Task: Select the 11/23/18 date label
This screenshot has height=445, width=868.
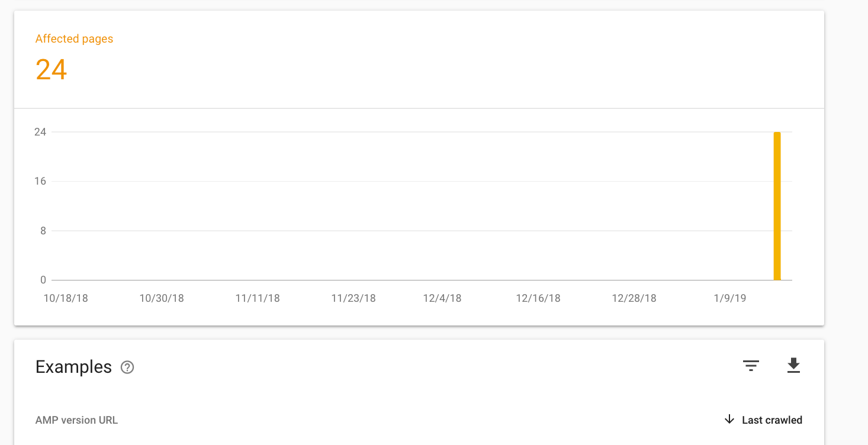Action: click(353, 298)
